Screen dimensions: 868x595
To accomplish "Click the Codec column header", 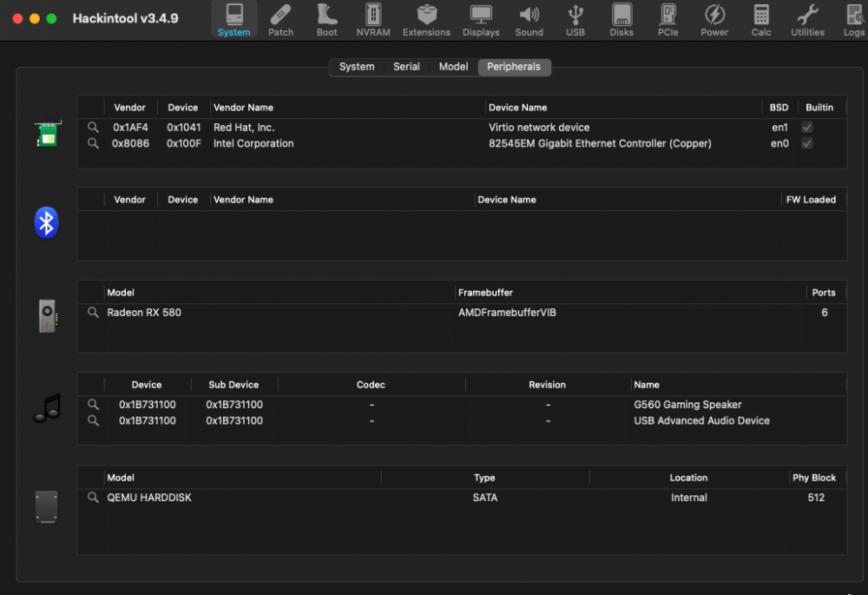I will pos(371,385).
